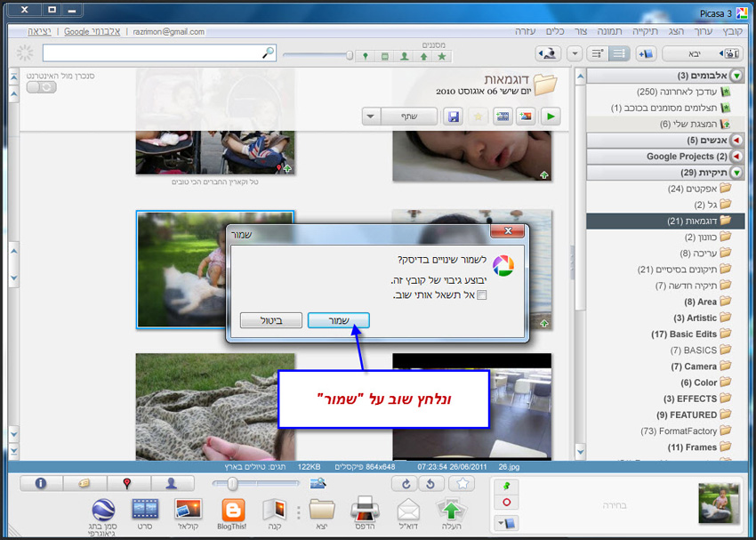Click in the search input field
This screenshot has width=756, height=540.
pos(159,53)
